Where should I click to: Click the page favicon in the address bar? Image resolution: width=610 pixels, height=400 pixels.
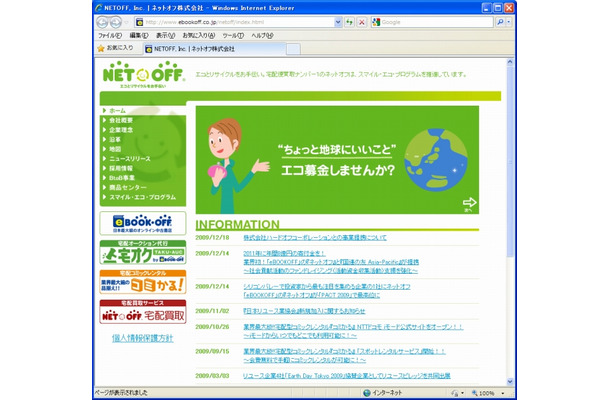140,22
